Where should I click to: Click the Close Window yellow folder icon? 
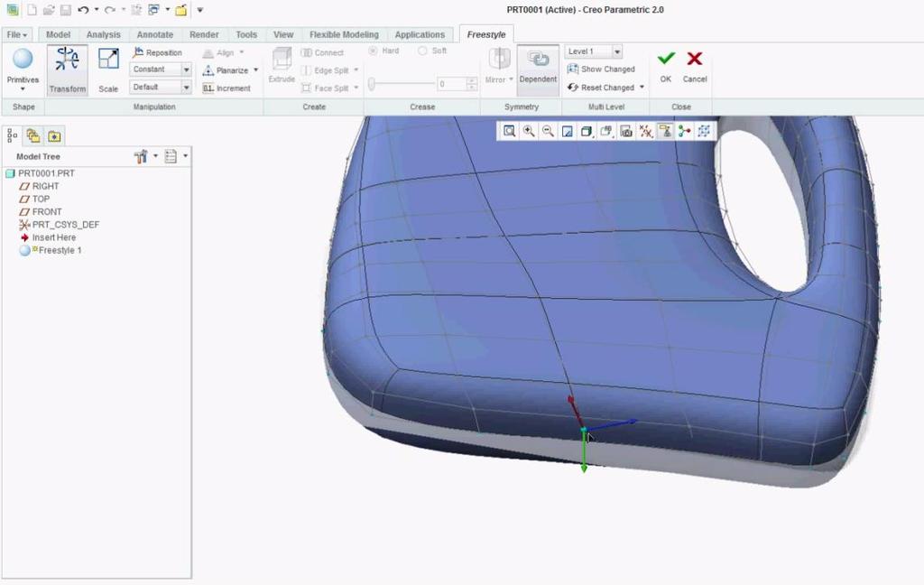point(181,9)
